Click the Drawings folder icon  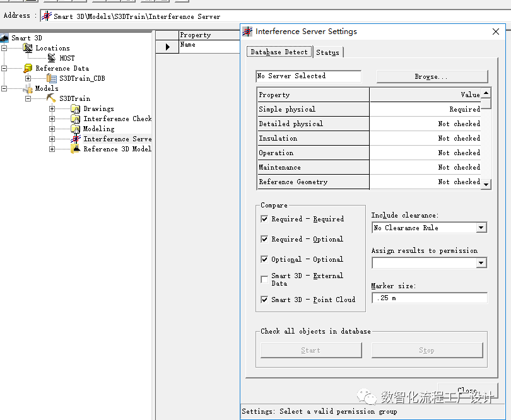coord(75,108)
